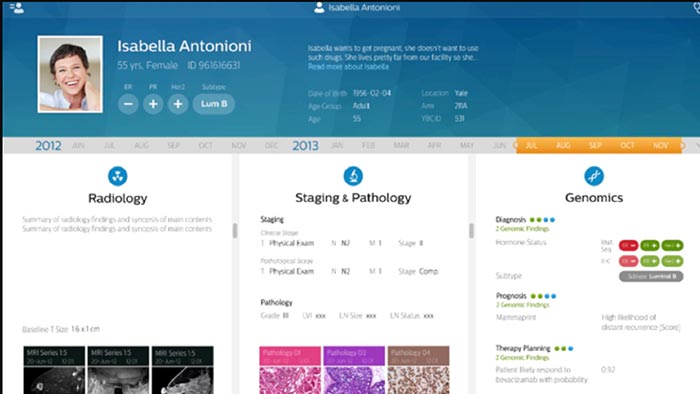Jump to the year 2013 on the timeline
This screenshot has width=700, height=394.
tap(305, 146)
